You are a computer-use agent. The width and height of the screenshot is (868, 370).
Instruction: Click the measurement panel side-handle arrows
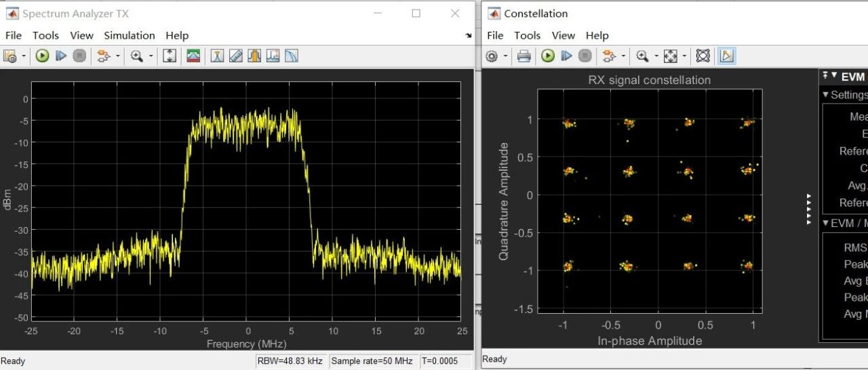(x=808, y=209)
